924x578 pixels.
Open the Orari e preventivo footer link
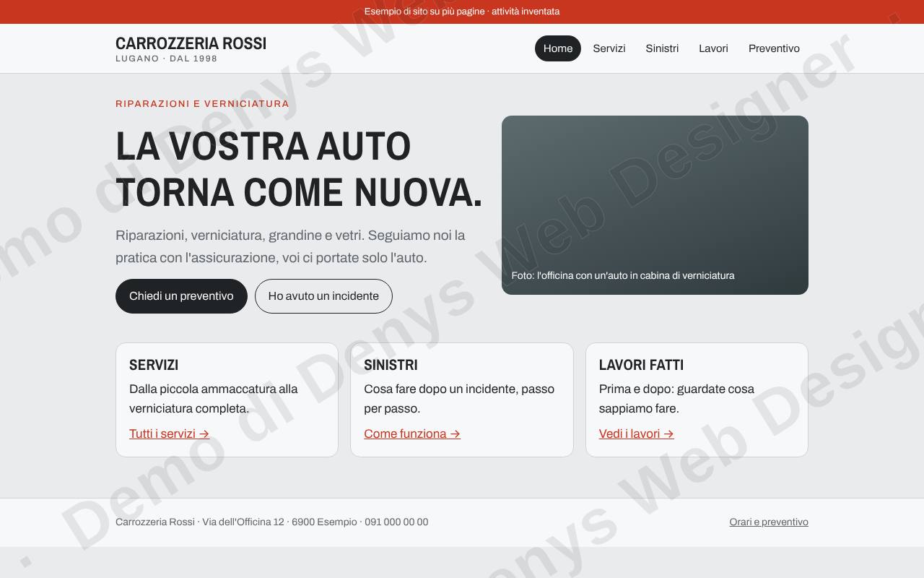point(769,522)
